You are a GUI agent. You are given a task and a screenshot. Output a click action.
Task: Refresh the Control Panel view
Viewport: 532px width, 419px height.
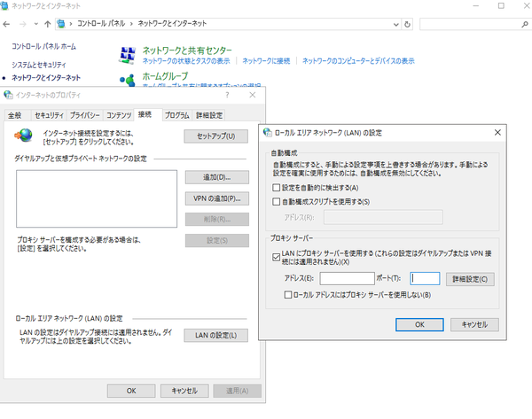[x=408, y=25]
